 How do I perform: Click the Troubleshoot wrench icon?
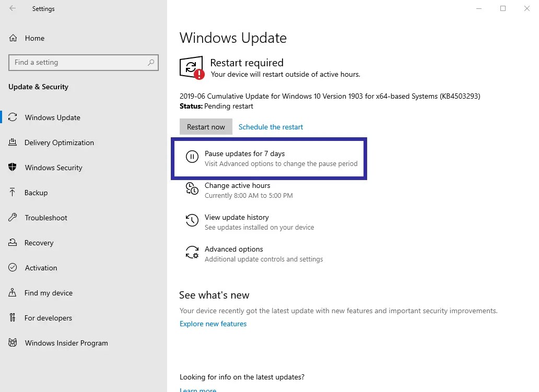pos(13,218)
